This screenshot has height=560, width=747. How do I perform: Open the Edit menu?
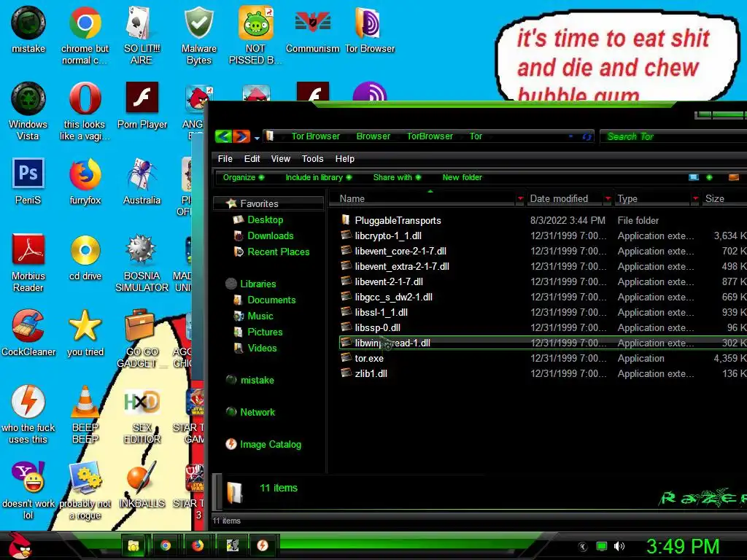tap(252, 158)
